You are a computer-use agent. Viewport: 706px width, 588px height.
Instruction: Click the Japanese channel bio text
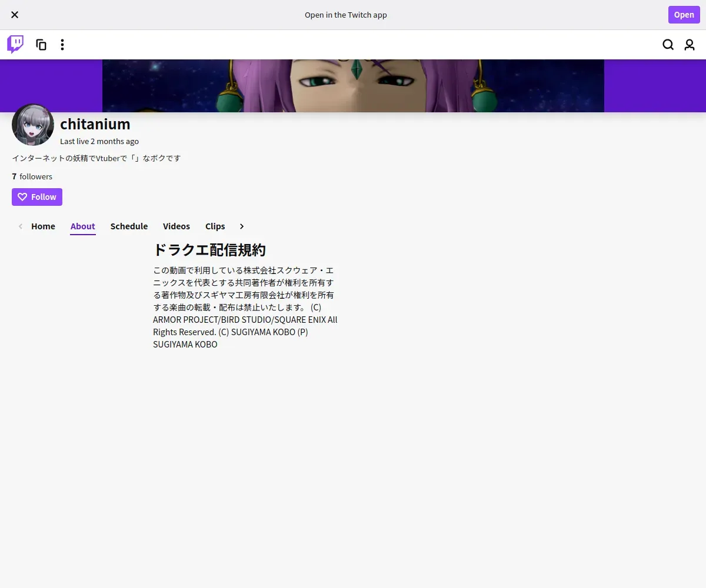[96, 158]
